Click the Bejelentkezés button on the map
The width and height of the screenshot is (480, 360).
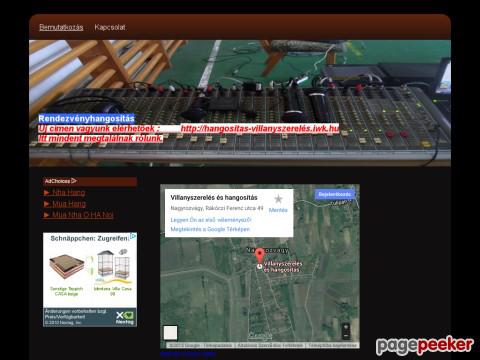point(334,194)
